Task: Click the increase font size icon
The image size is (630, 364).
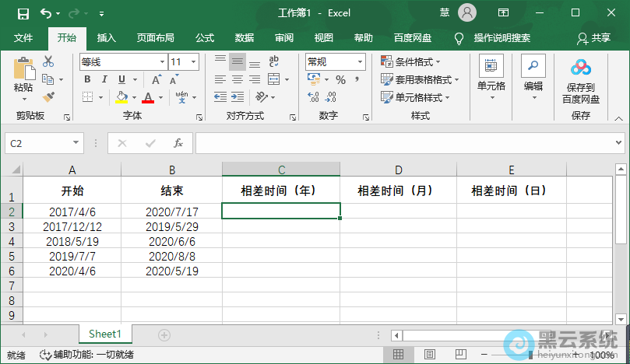Action: (x=157, y=79)
